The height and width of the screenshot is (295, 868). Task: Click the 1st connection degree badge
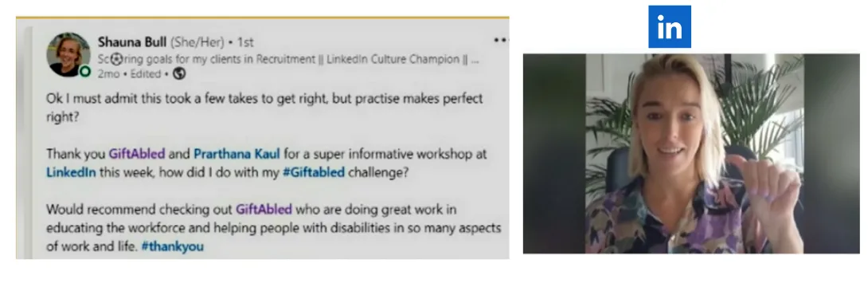click(245, 42)
